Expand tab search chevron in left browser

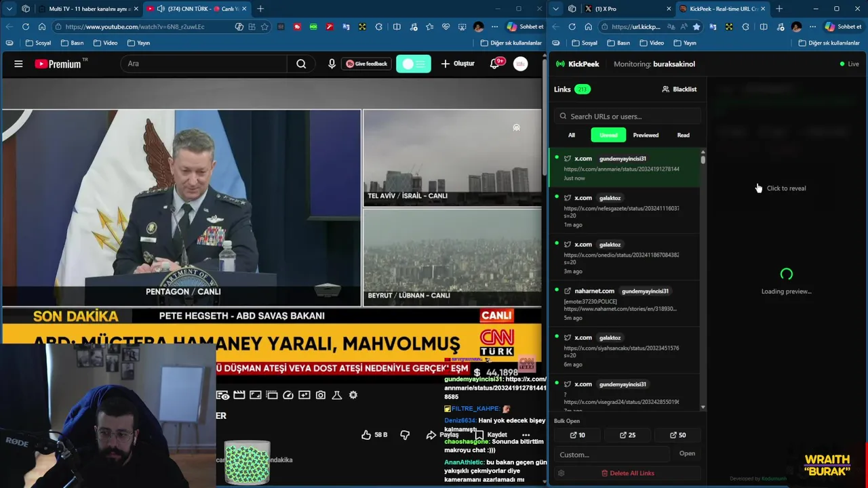click(x=9, y=9)
